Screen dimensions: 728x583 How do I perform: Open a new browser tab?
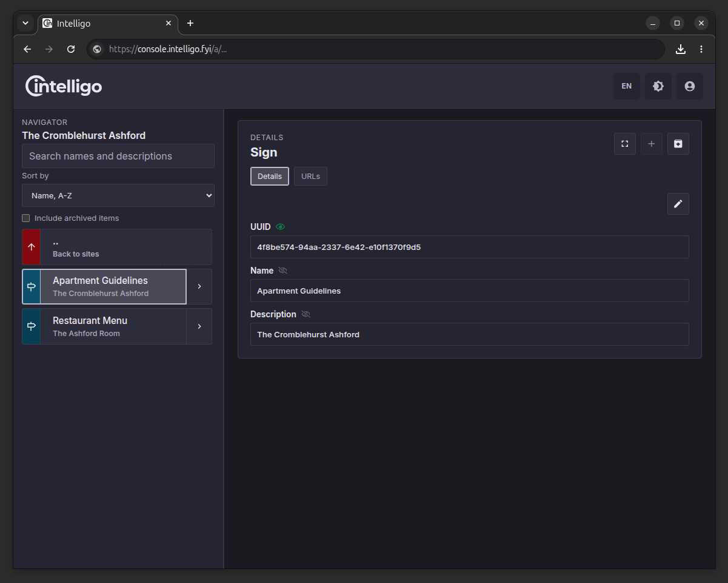tap(190, 23)
